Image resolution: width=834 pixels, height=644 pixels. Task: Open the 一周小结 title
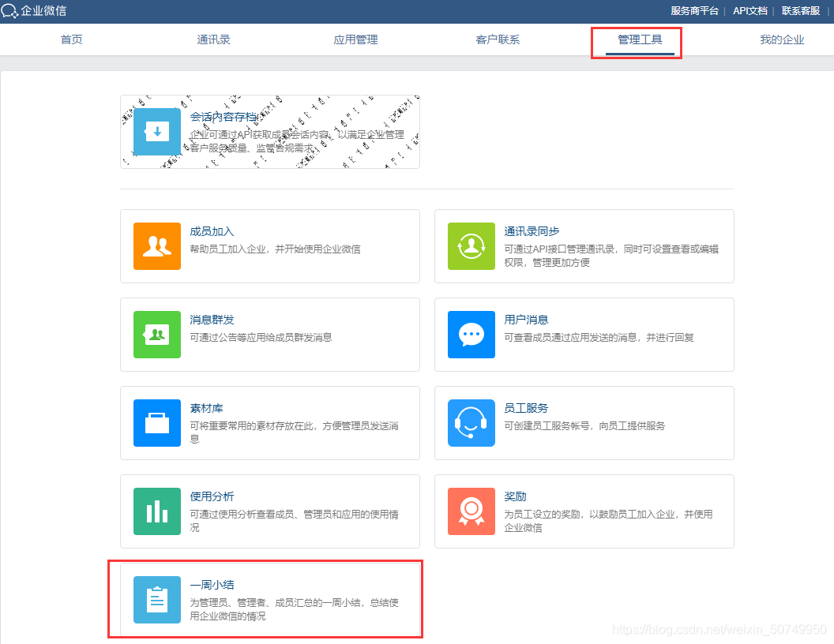coord(212,585)
